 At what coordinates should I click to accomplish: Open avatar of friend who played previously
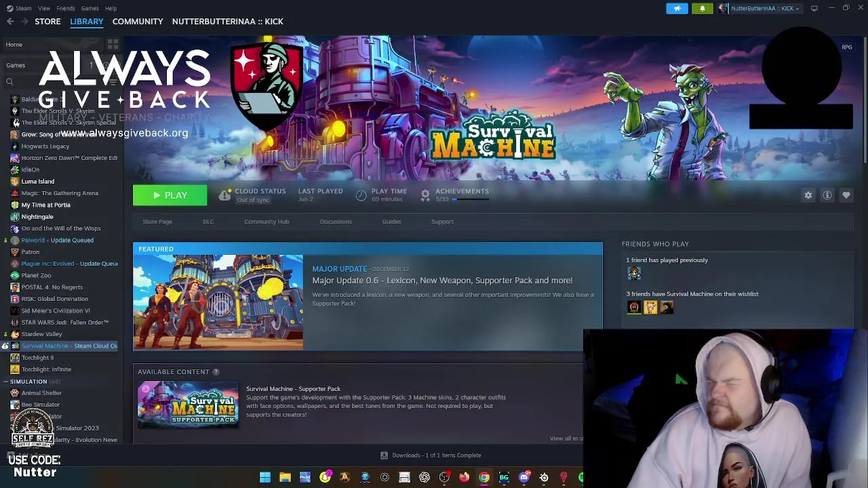tap(634, 273)
